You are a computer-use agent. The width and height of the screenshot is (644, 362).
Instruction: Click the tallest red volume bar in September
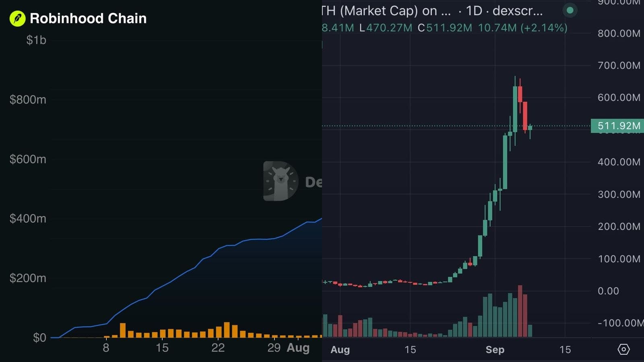520,311
